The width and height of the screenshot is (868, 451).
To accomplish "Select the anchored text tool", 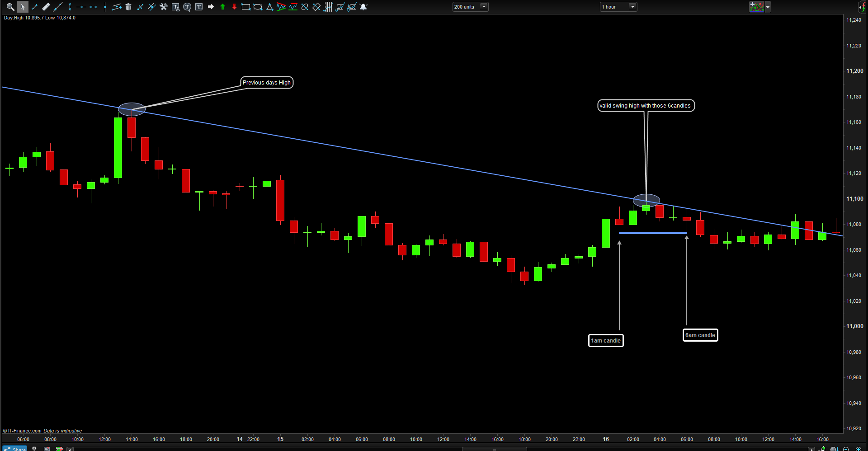I will (175, 7).
